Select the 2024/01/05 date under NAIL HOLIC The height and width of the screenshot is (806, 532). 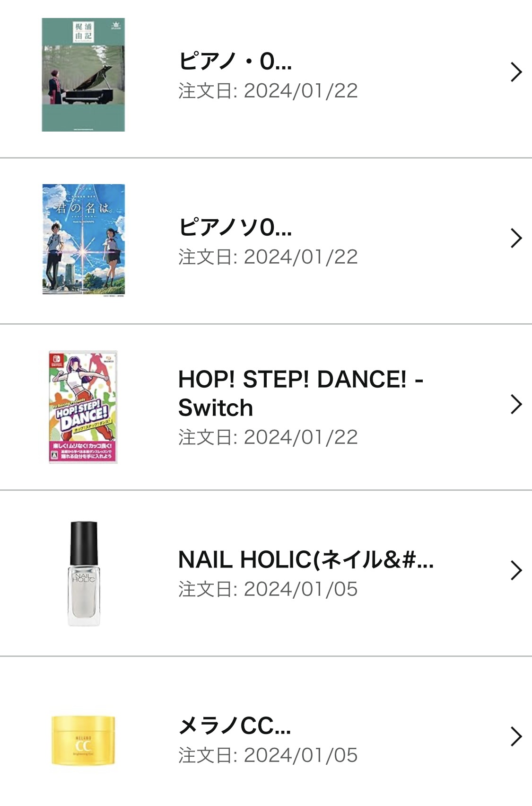pos(268,589)
